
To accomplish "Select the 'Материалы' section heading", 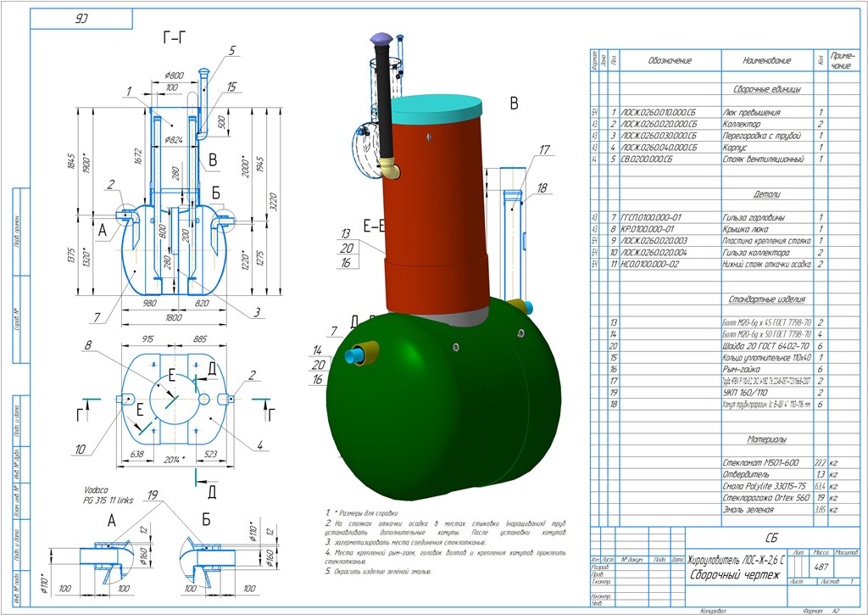I will pyautogui.click(x=766, y=439).
